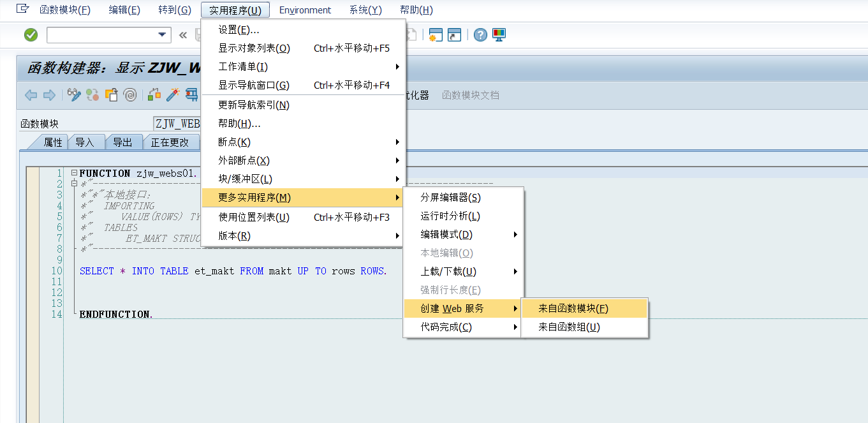Expand the 上载/下载(U) submenu

515,272
